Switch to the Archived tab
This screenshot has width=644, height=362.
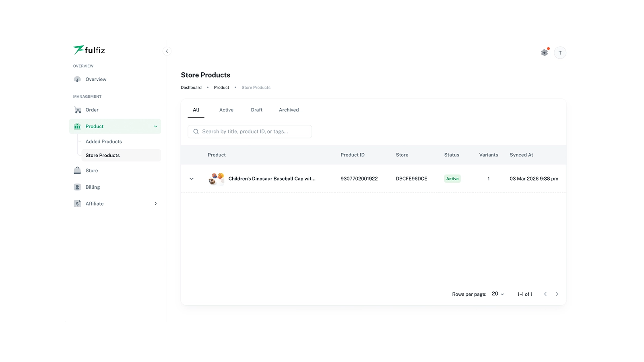[289, 110]
